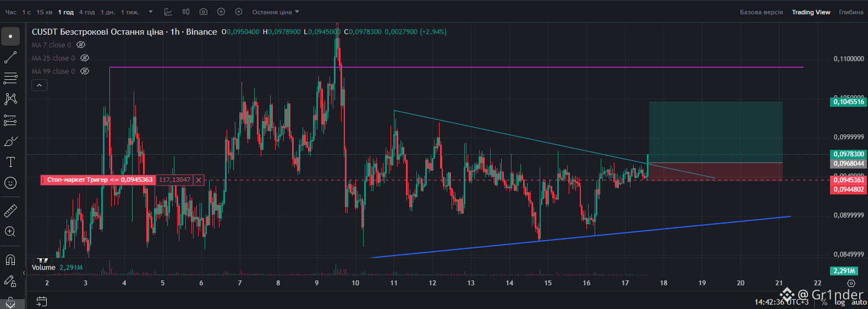
Task: Open candlestick chart type selector
Action: tap(186, 12)
